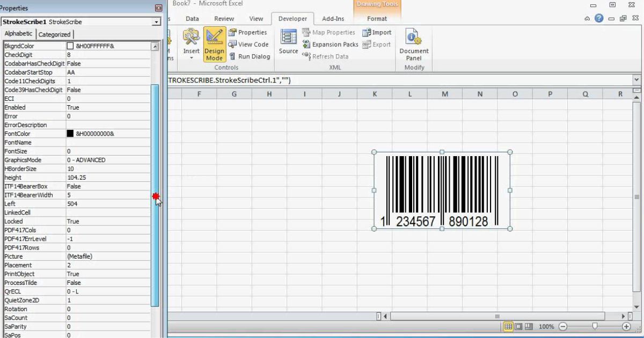
Task: Select the Picture (Metafile) property
Action: tap(76, 256)
